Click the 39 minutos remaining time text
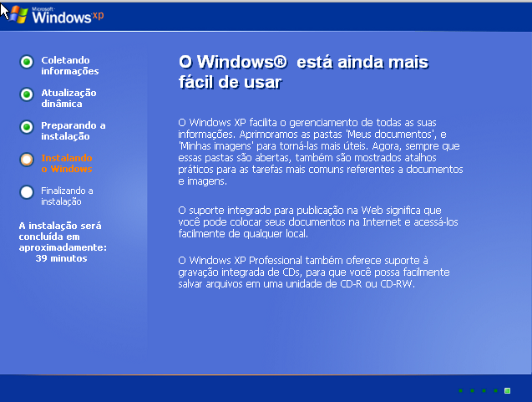 (61, 258)
